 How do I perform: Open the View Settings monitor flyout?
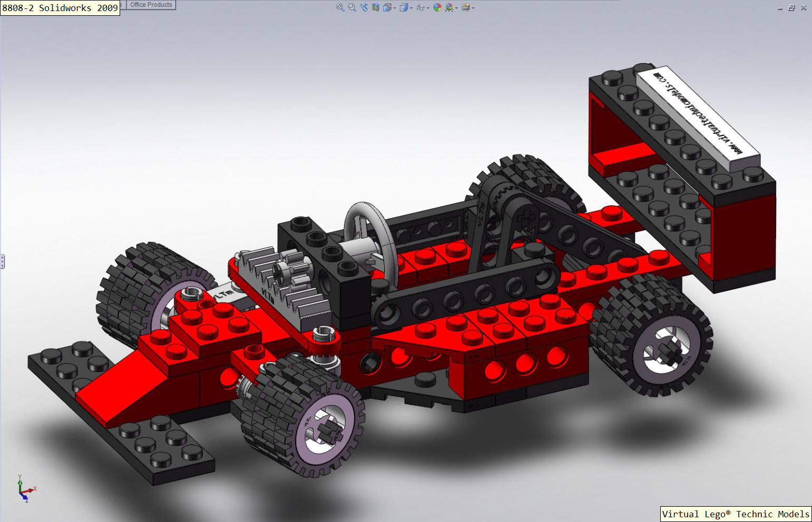(x=467, y=7)
